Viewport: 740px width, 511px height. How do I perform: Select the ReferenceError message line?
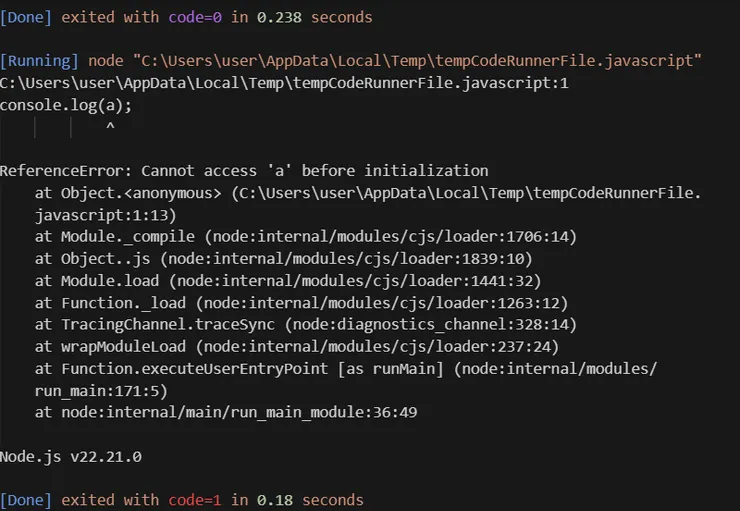(x=244, y=171)
